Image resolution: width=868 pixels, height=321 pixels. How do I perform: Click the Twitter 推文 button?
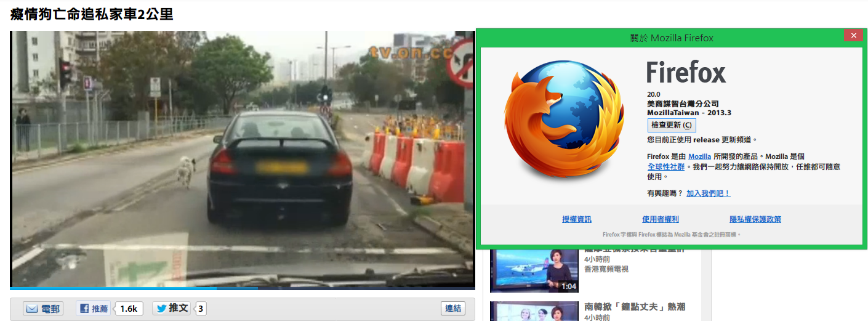tap(171, 308)
